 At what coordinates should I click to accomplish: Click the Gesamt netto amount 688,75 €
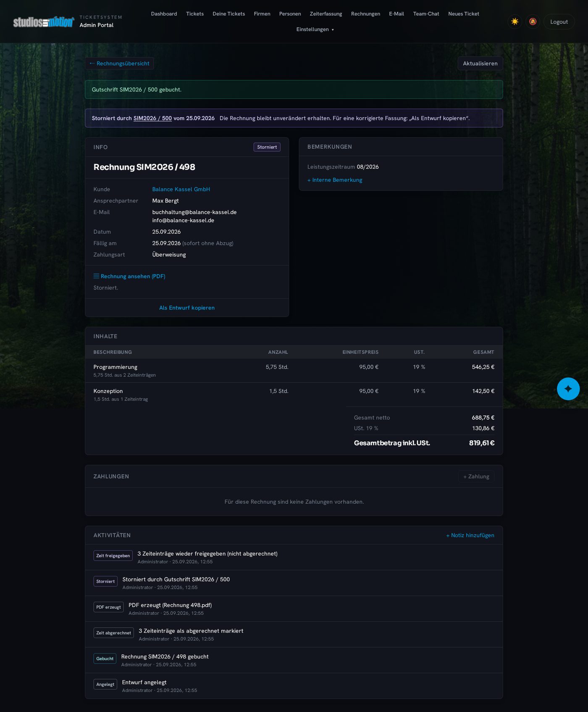(x=483, y=417)
